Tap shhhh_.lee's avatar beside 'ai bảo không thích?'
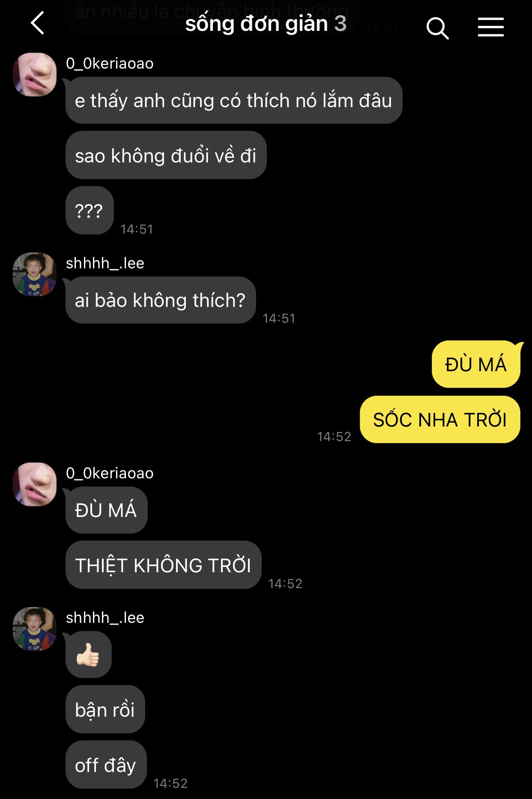Screen dimensions: 532x799 pyautogui.click(x=35, y=274)
